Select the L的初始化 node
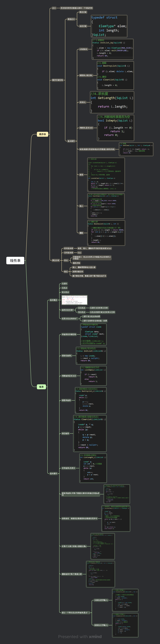 click(x=83, y=49)
